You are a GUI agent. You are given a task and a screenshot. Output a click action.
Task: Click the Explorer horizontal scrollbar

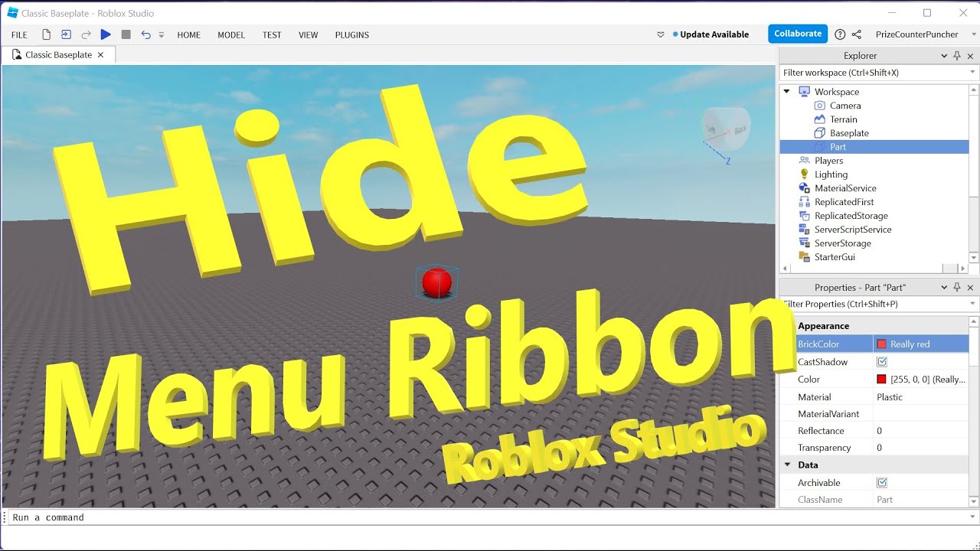(x=874, y=269)
